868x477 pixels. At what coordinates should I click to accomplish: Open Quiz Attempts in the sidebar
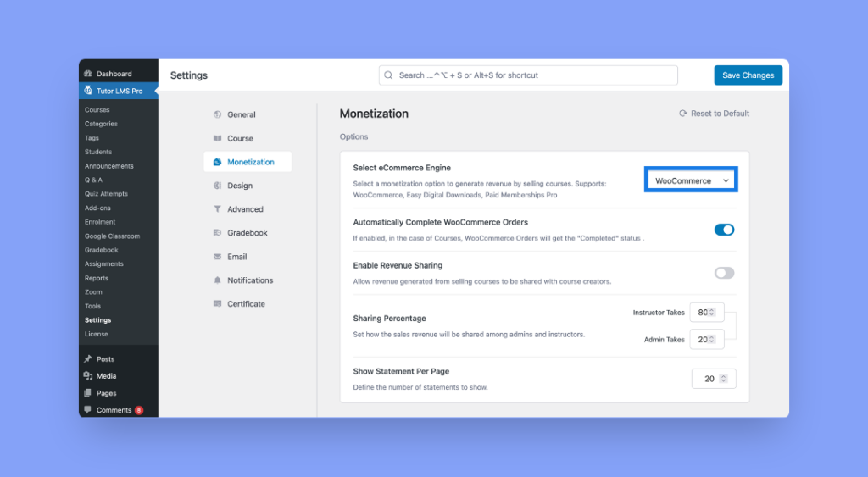point(106,194)
